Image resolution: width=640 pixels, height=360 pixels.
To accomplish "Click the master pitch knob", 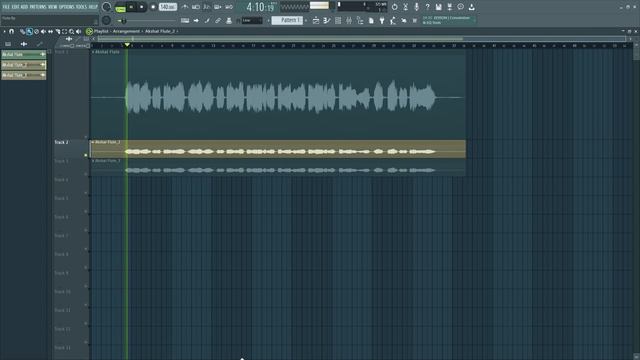I will click(107, 20).
